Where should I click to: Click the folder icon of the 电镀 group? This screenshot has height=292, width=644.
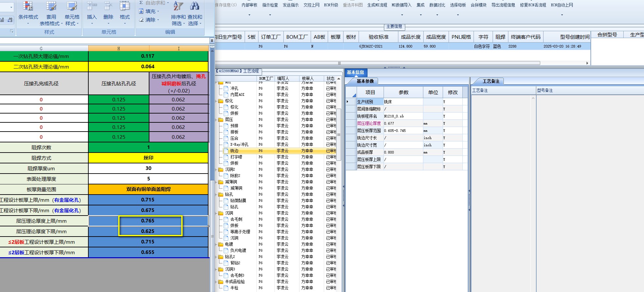click(x=221, y=244)
